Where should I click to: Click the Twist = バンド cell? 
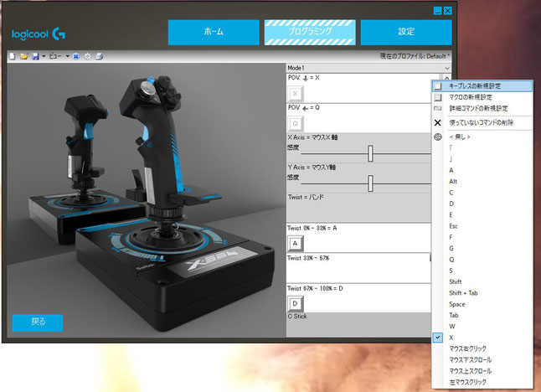(x=358, y=208)
